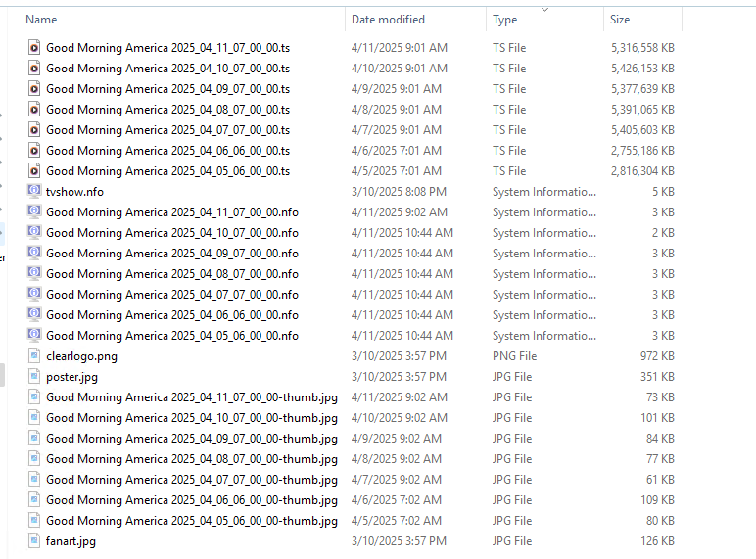This screenshot has width=756, height=559.
Task: Click the 5,316,558 KB size value
Action: coord(642,48)
